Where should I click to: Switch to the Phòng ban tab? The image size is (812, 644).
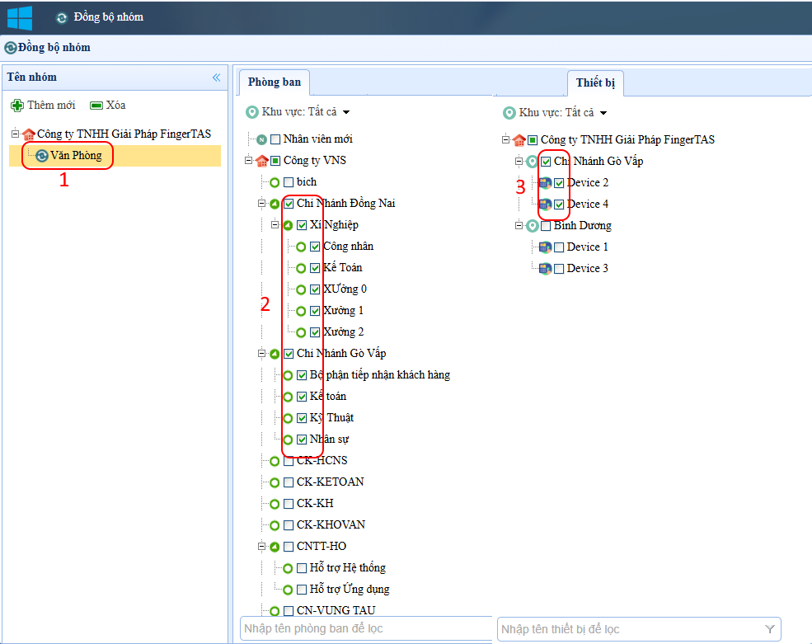[x=275, y=82]
